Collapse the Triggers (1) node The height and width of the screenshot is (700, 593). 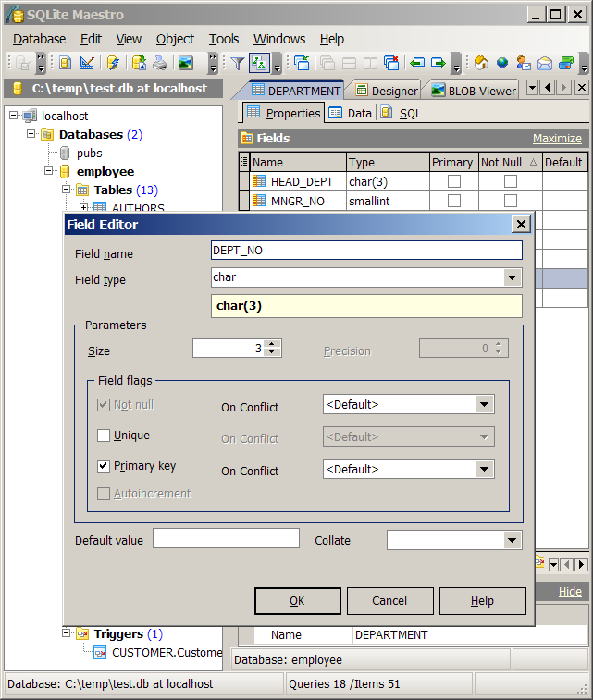tap(66, 633)
